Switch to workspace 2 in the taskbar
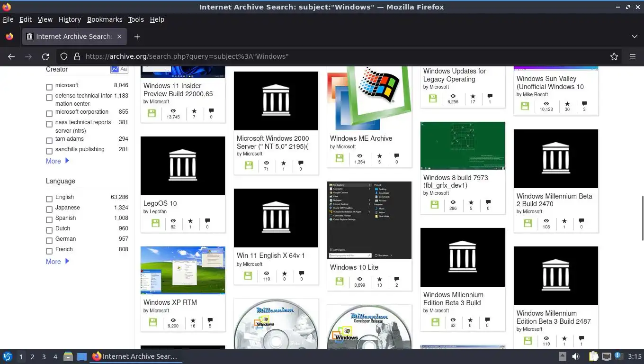 32,357
